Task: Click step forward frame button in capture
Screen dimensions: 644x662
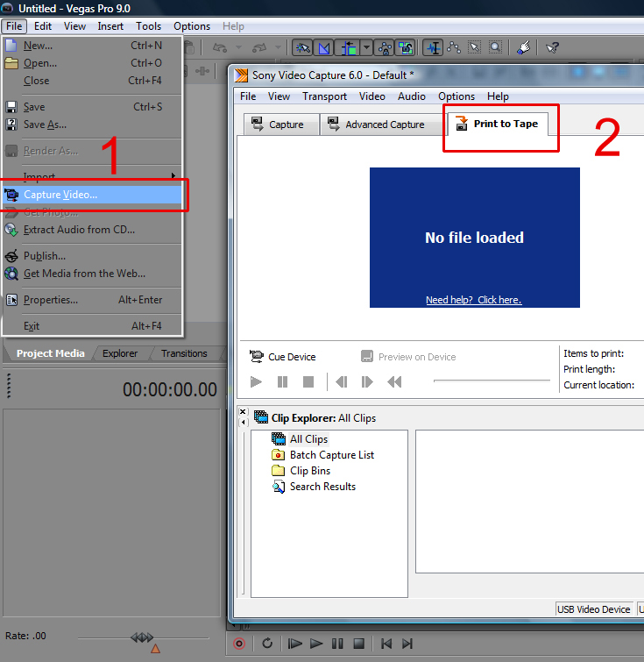Action: coord(367,382)
